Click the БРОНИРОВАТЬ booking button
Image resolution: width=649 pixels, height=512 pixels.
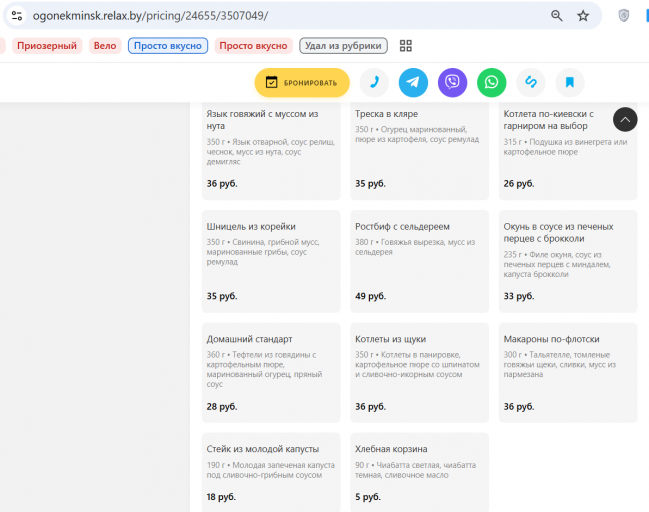302,83
